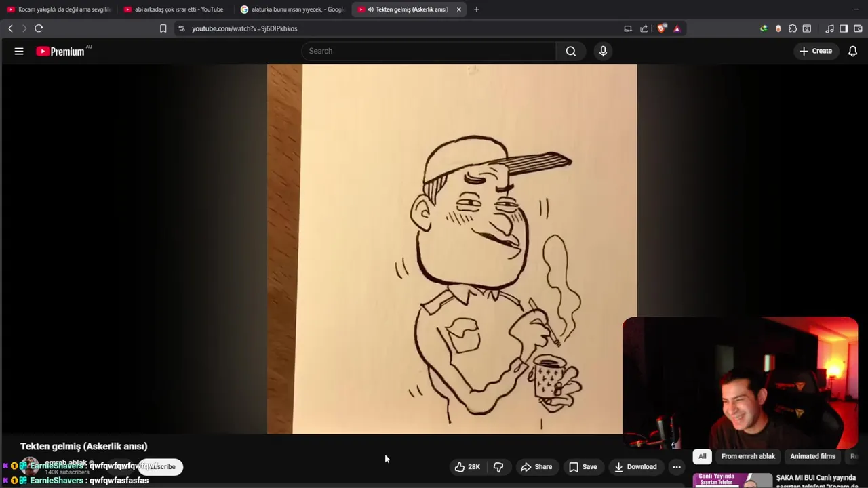Dislike the video
The image size is (868, 488).
click(498, 466)
